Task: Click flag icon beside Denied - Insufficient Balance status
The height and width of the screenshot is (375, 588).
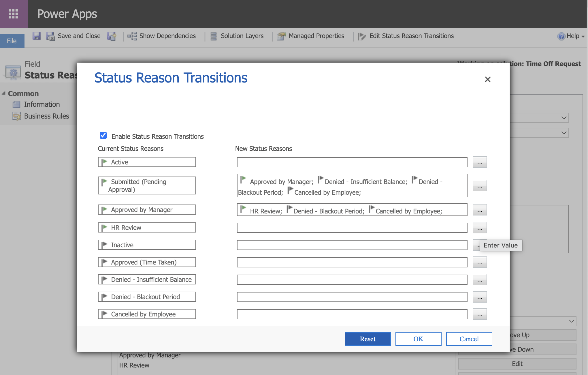Action: (x=104, y=280)
